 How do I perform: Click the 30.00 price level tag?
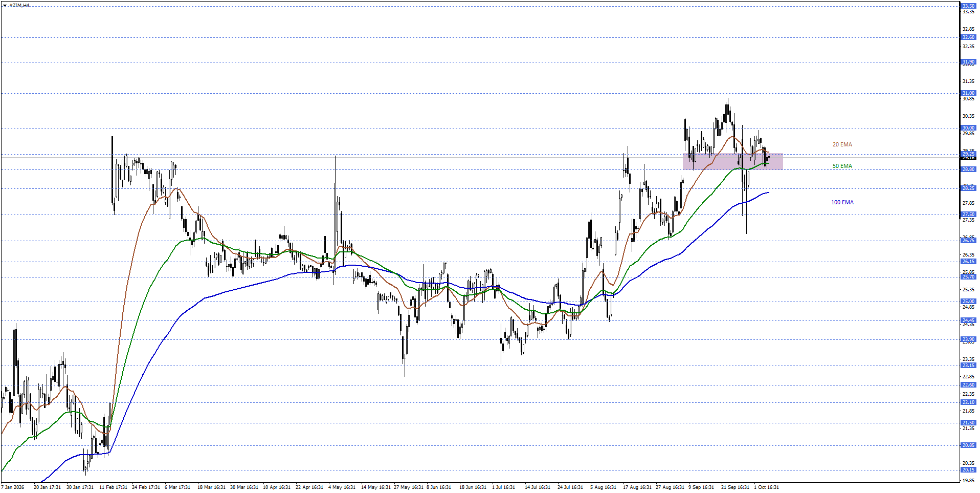pos(968,128)
